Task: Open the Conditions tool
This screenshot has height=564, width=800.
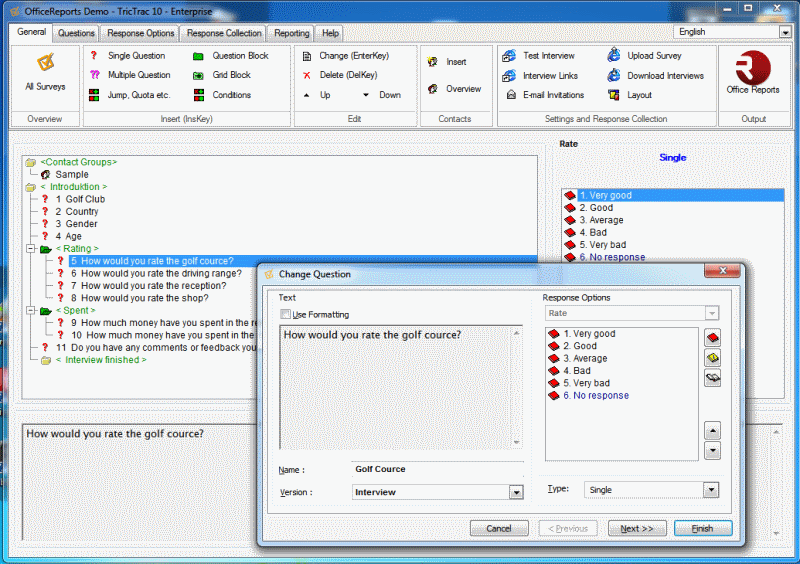Action: click(x=222, y=95)
